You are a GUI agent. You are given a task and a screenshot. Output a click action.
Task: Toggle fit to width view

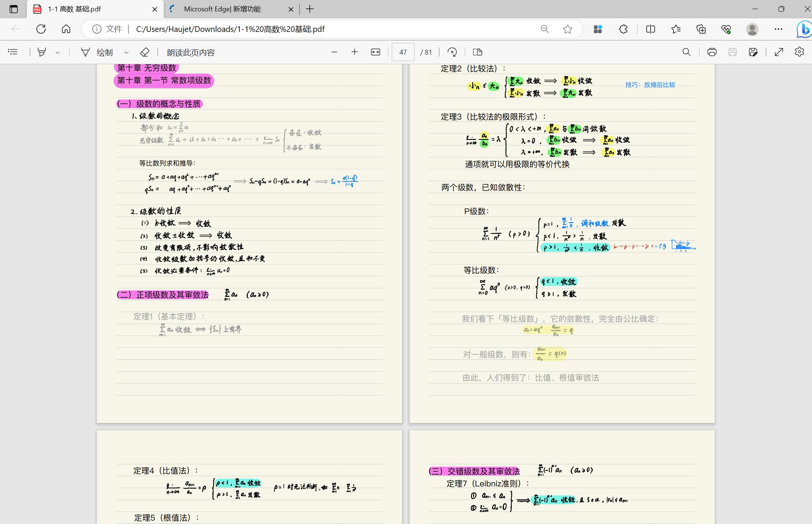pos(375,52)
